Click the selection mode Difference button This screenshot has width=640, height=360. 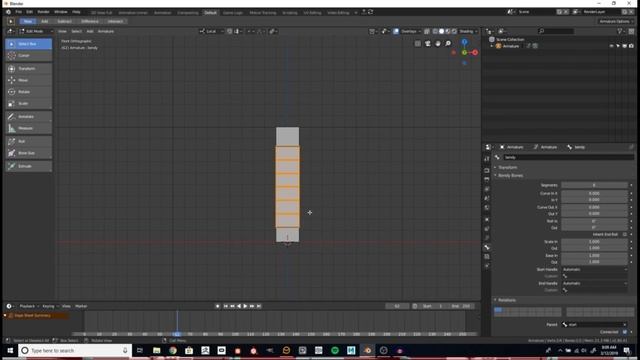click(x=90, y=21)
